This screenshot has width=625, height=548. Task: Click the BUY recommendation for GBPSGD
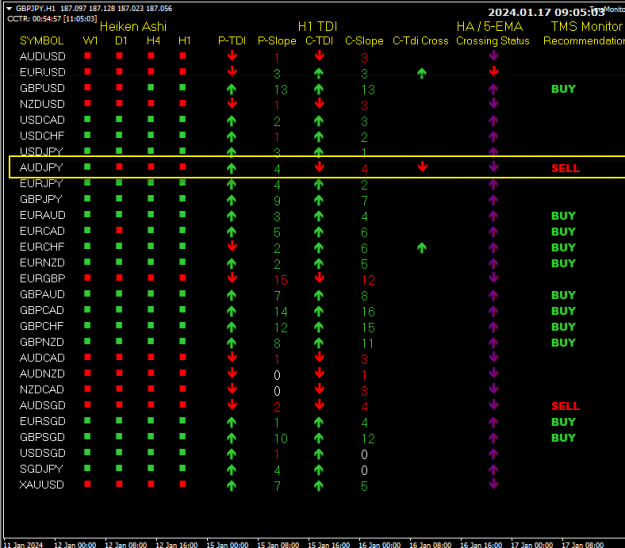pos(563,438)
